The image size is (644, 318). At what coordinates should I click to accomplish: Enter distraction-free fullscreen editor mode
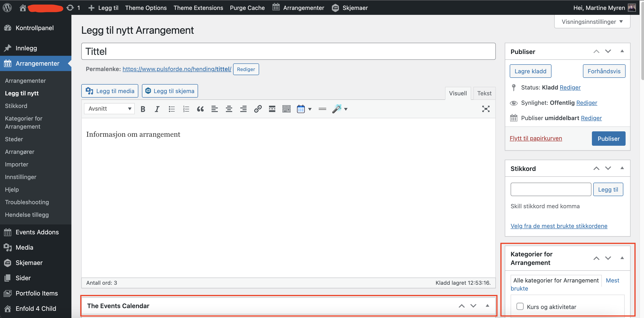click(485, 109)
